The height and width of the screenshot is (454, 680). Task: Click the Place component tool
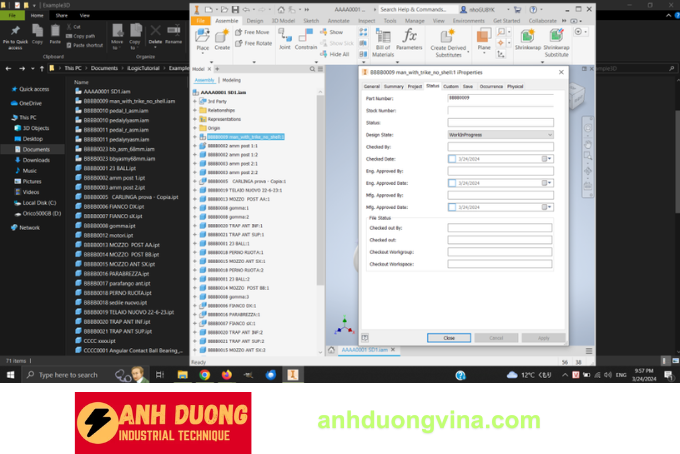[x=203, y=39]
